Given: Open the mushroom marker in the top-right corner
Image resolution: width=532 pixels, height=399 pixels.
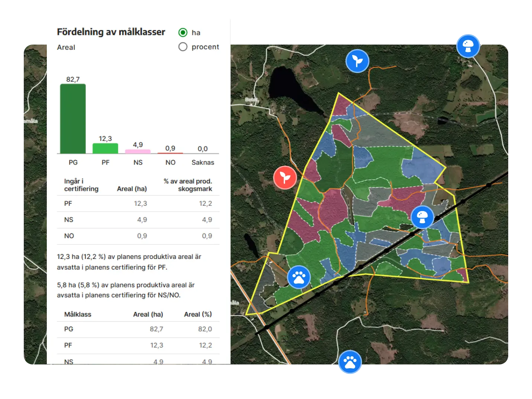Looking at the screenshot, I should [x=468, y=46].
